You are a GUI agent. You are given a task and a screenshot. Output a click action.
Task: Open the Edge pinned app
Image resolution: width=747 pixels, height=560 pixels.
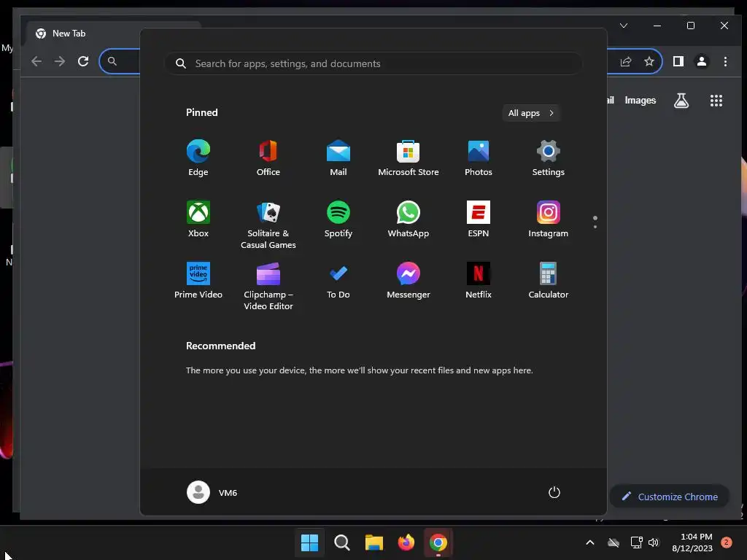click(198, 158)
